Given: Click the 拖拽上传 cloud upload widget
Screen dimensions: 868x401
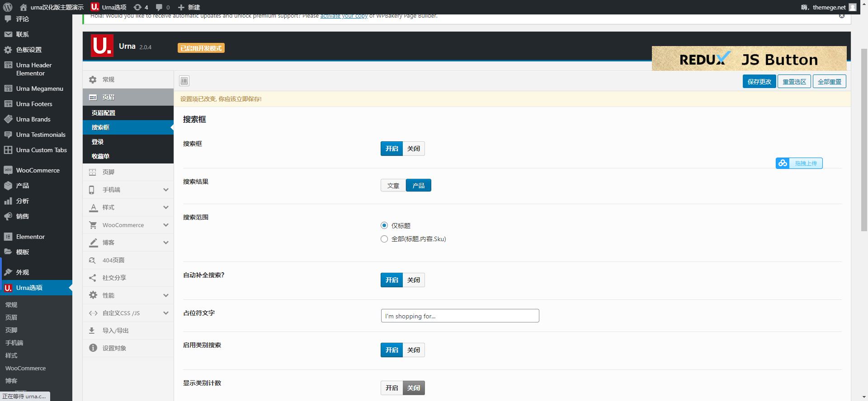Looking at the screenshot, I should coord(799,163).
